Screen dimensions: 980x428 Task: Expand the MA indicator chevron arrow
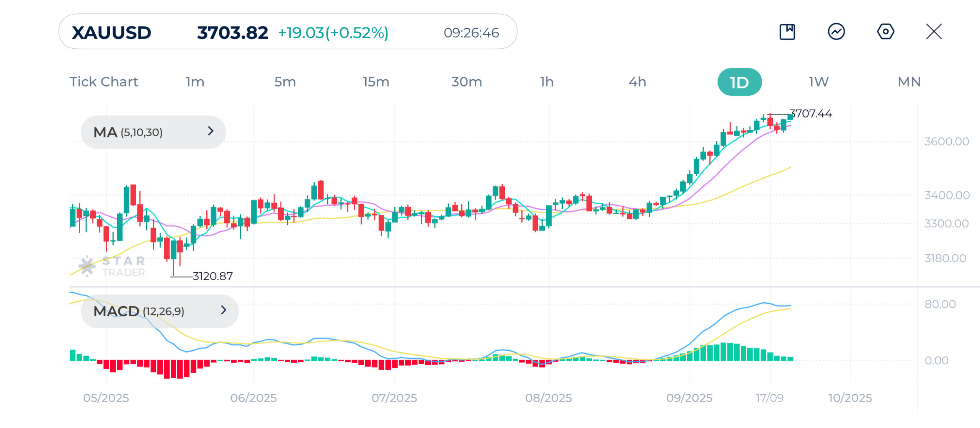[211, 131]
